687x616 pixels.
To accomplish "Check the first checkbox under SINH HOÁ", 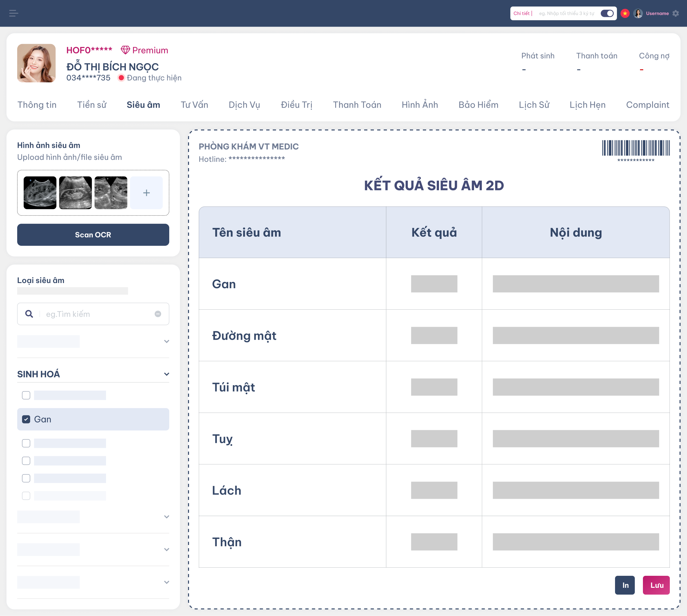I will [x=26, y=395].
